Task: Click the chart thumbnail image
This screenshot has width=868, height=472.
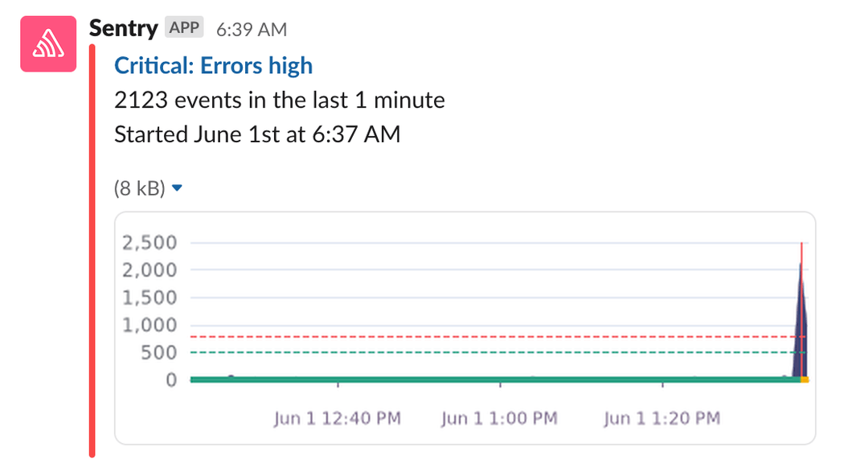Action: 465,328
